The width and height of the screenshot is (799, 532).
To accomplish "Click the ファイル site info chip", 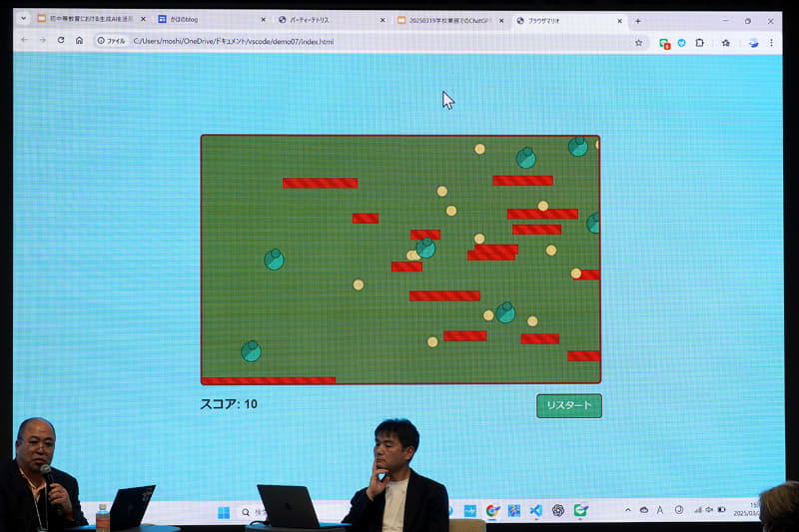I will (x=111, y=41).
